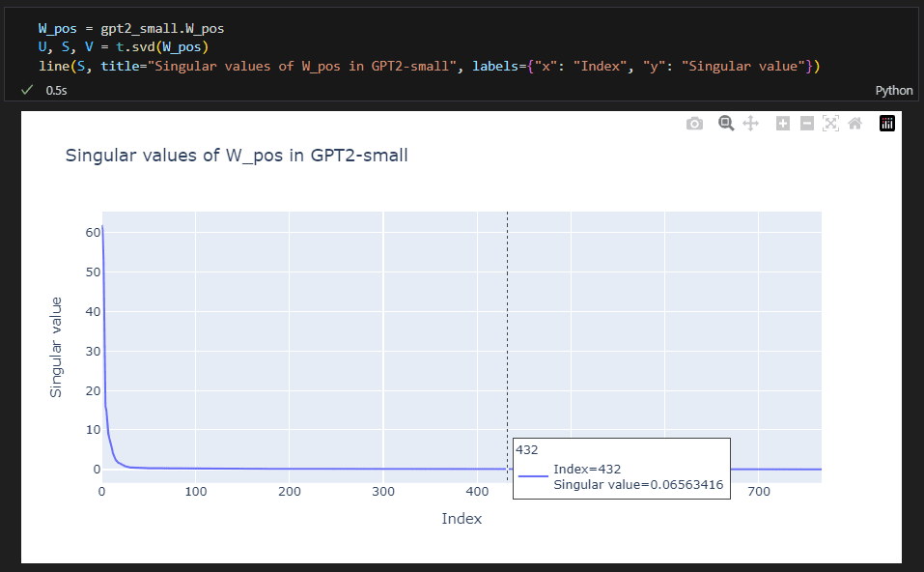Place cursor on the t.svd code line
The image size is (924, 572).
coord(124,47)
